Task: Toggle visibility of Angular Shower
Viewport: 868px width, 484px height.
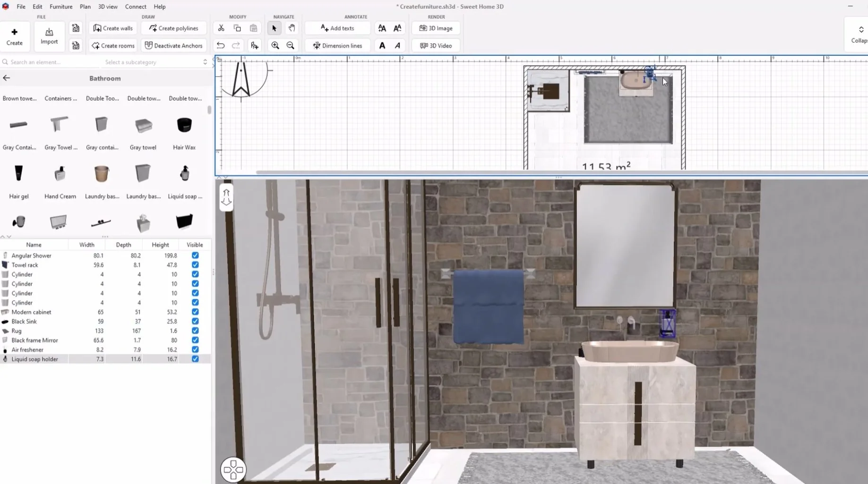Action: (195, 255)
